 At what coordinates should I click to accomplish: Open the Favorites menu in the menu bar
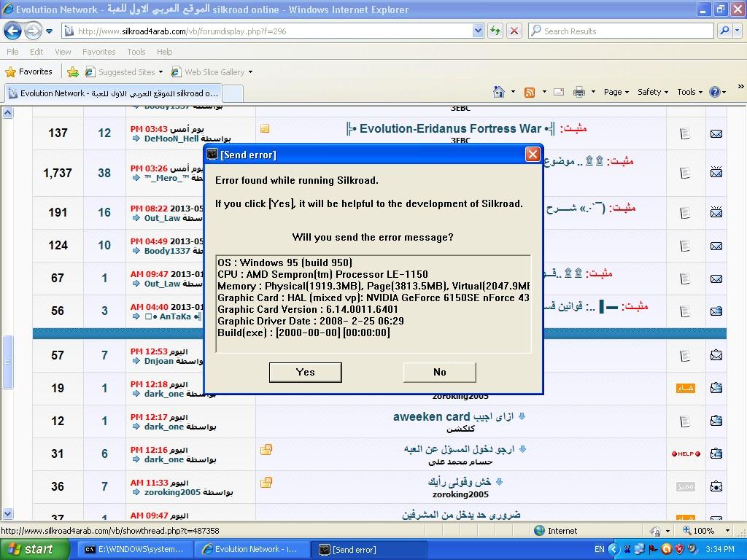click(99, 52)
